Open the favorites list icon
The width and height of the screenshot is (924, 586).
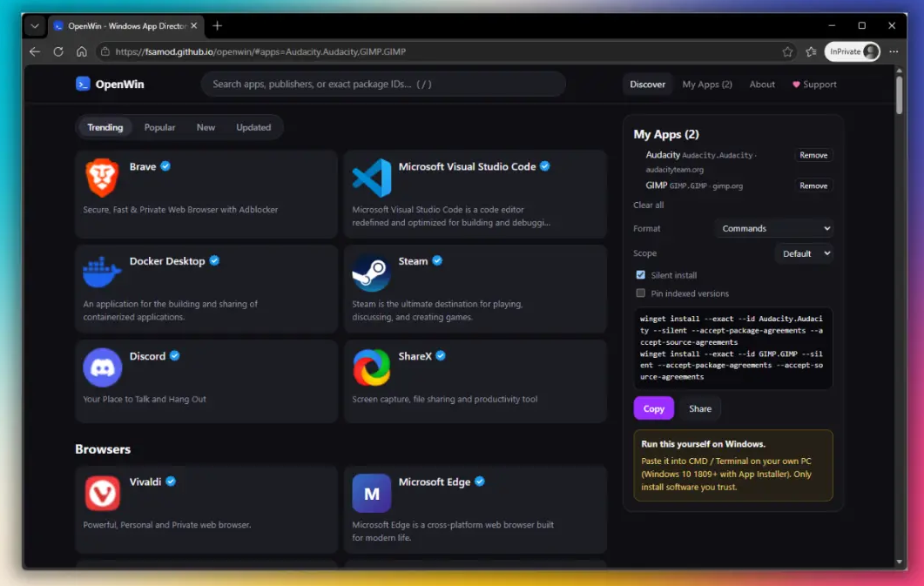pos(812,51)
